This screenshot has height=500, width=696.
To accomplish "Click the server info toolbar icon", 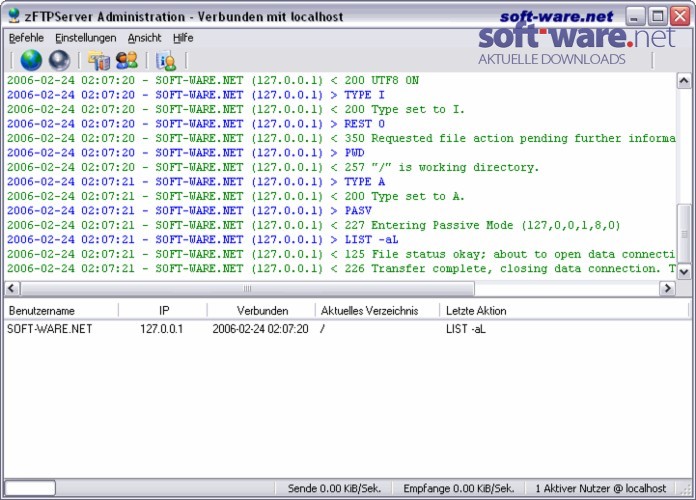I will coord(166,60).
